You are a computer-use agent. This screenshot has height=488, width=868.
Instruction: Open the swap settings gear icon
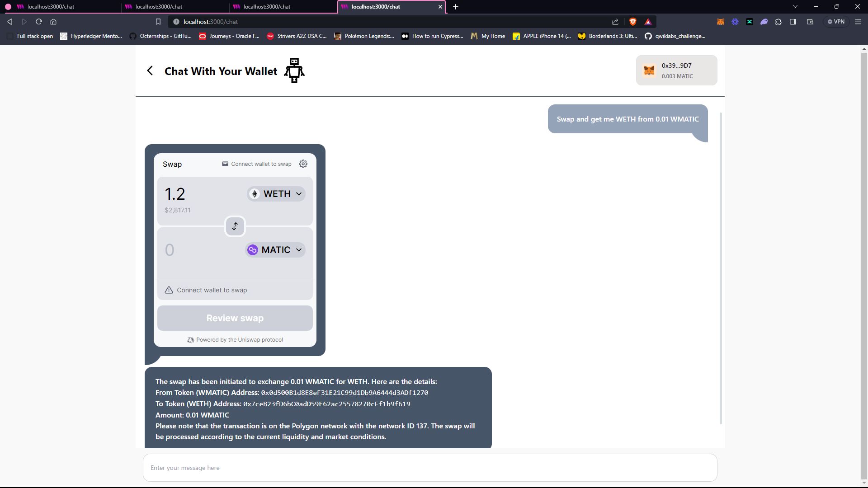point(303,164)
